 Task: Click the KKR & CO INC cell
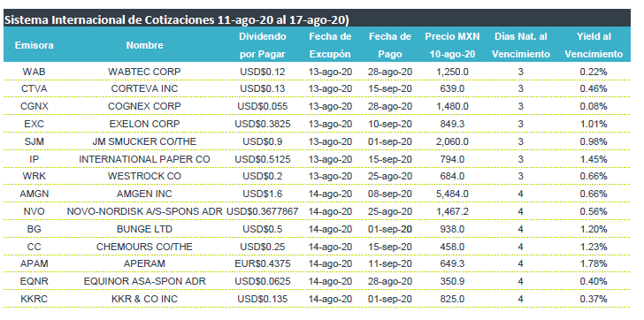(x=144, y=299)
